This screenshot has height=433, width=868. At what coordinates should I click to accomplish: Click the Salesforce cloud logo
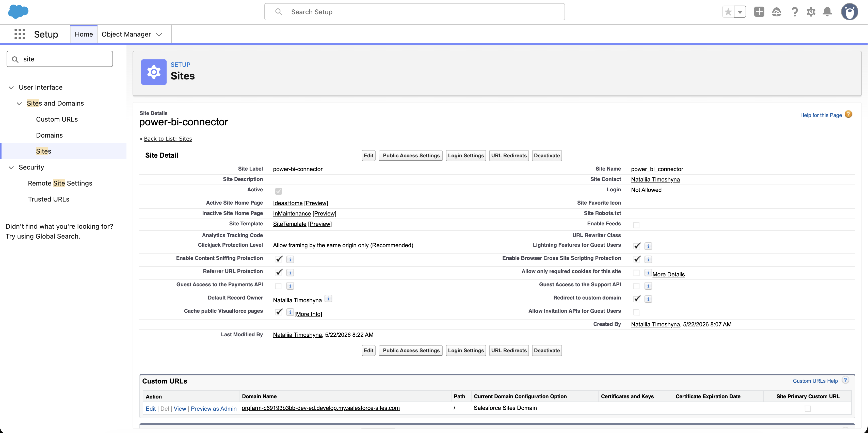tap(18, 11)
